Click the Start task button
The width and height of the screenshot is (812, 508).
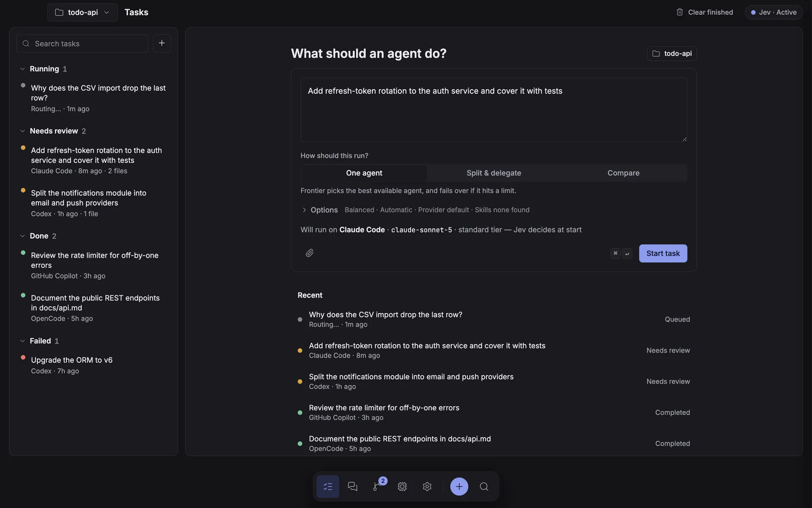(663, 253)
